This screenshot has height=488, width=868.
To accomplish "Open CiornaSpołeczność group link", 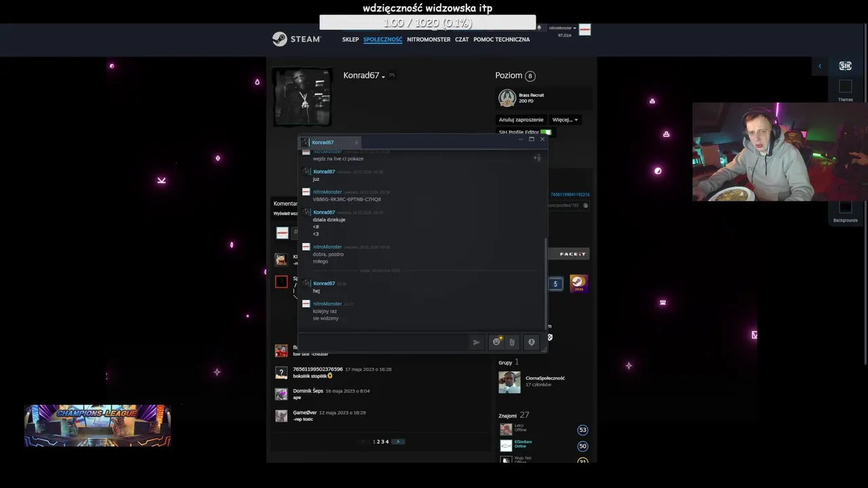I will pyautogui.click(x=545, y=378).
